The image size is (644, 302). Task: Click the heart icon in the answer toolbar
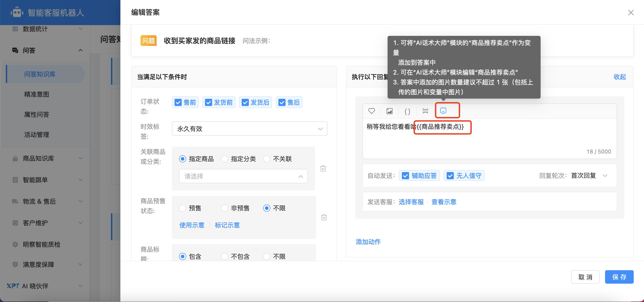click(371, 111)
